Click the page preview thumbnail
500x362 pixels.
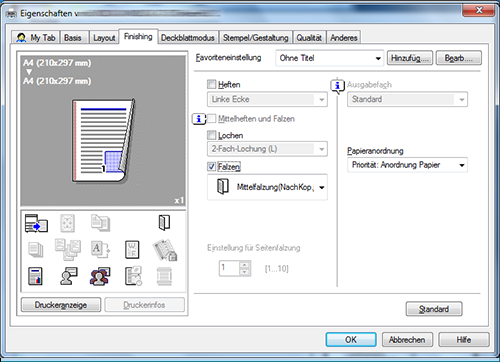tap(103, 141)
